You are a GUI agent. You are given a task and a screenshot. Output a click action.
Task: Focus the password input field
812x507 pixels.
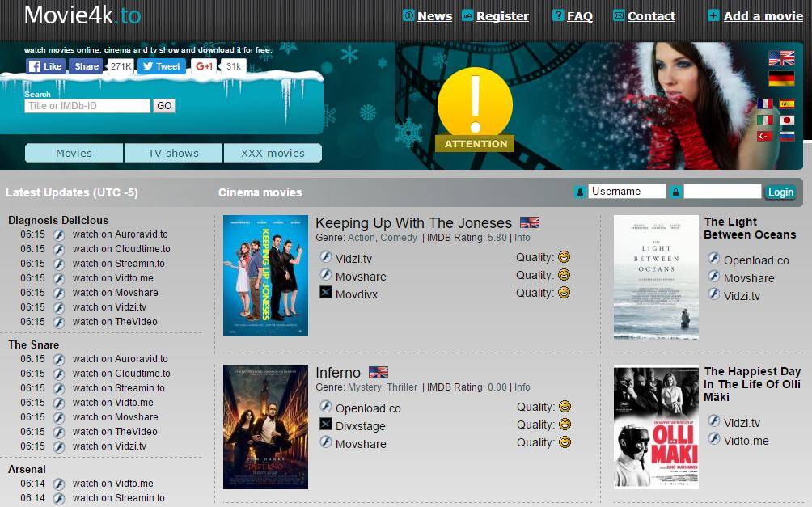(722, 191)
